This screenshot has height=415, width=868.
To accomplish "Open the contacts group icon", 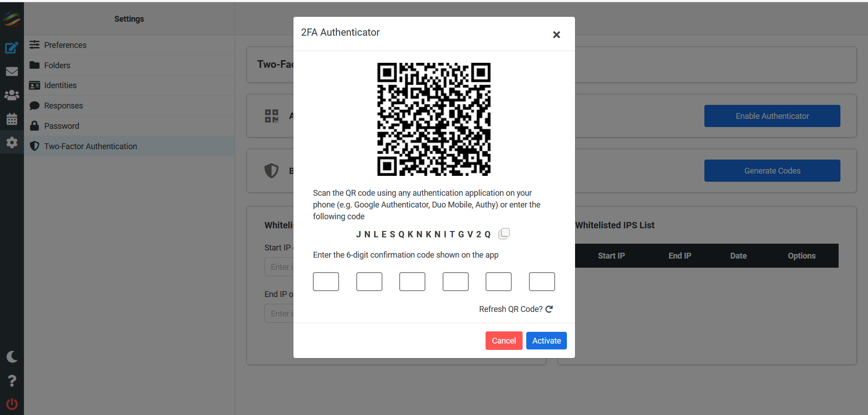I will (12, 95).
